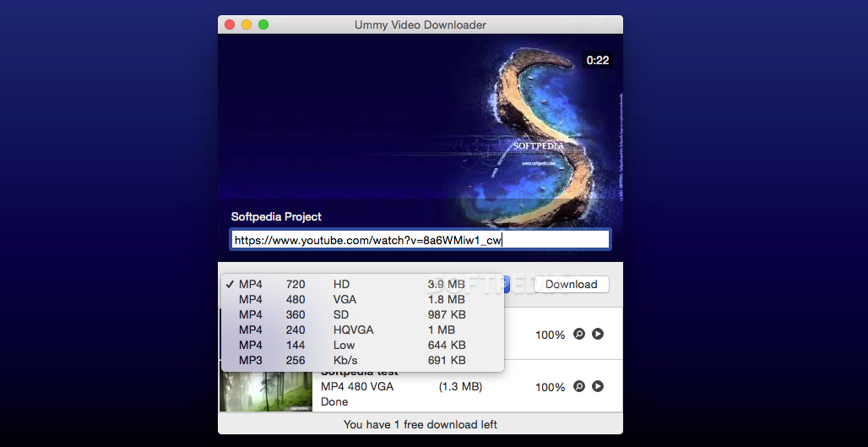Play the first downloaded video
The height and width of the screenshot is (447, 868).
598,334
